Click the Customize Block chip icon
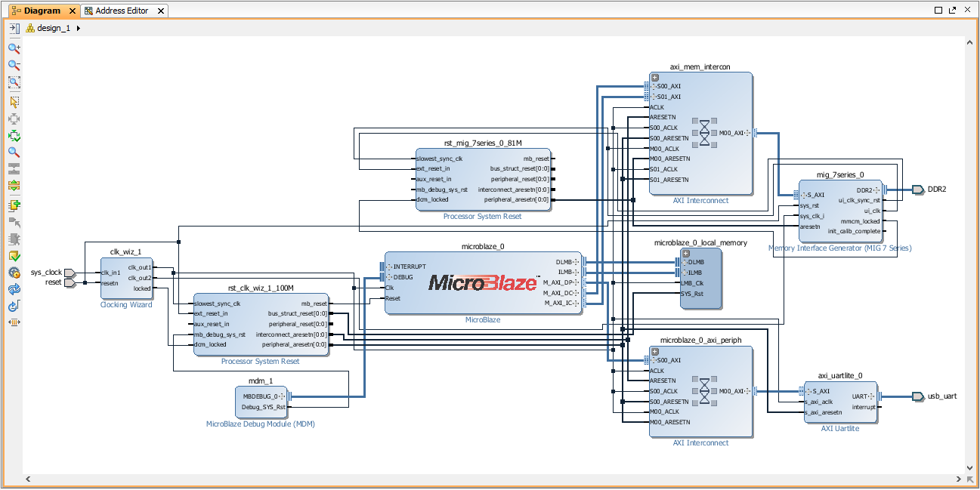Viewport: 980px width, 490px height. (x=14, y=239)
